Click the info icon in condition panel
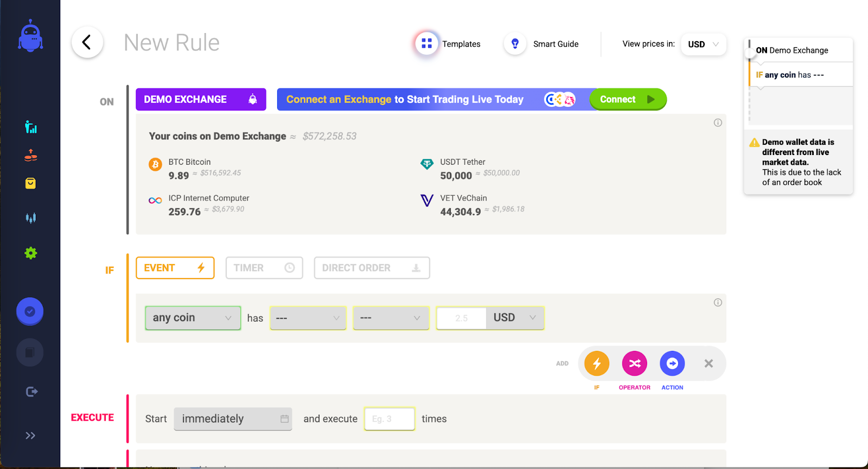 [x=718, y=303]
